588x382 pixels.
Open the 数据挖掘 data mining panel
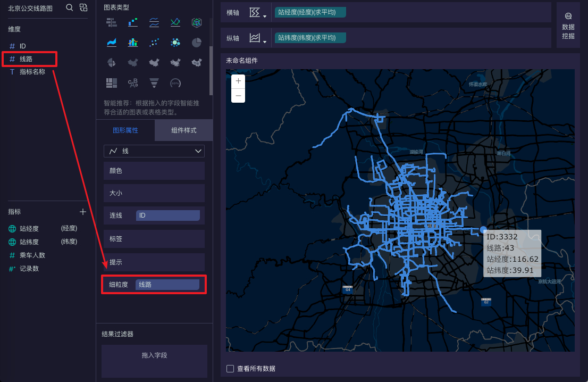568,26
